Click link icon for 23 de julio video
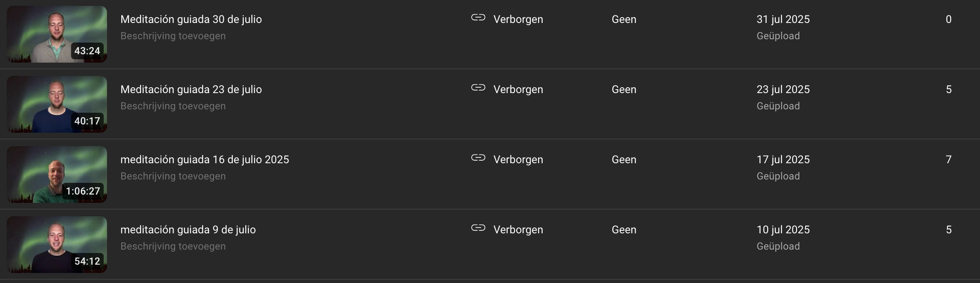980x283 pixels. point(478,88)
